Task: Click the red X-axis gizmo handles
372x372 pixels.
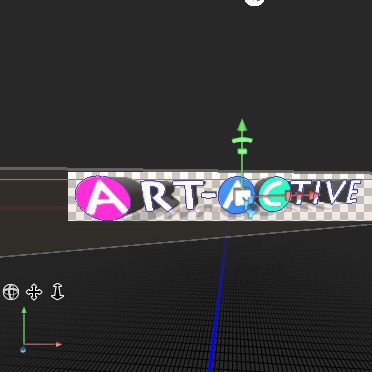Action: tap(303, 196)
